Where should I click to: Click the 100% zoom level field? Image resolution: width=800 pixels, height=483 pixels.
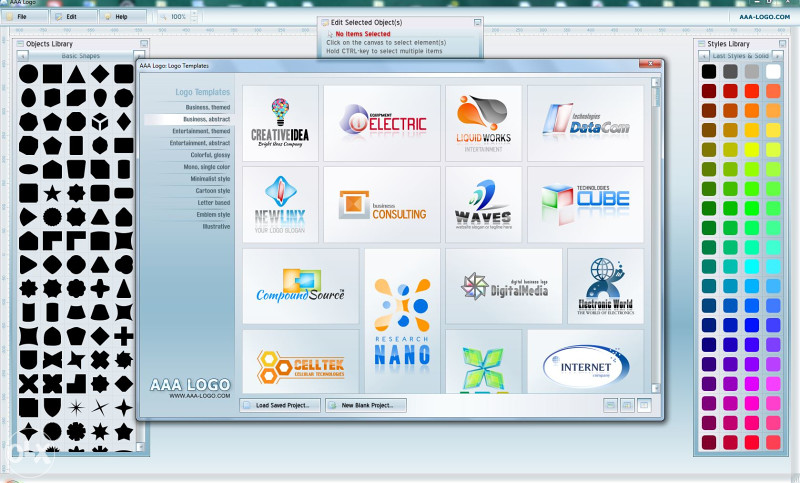pos(179,17)
